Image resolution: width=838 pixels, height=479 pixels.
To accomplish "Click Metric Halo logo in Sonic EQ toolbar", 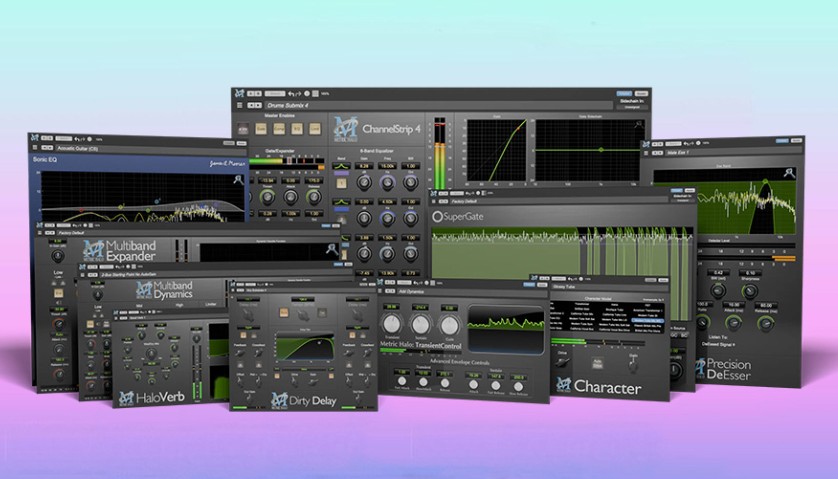I will [x=35, y=138].
